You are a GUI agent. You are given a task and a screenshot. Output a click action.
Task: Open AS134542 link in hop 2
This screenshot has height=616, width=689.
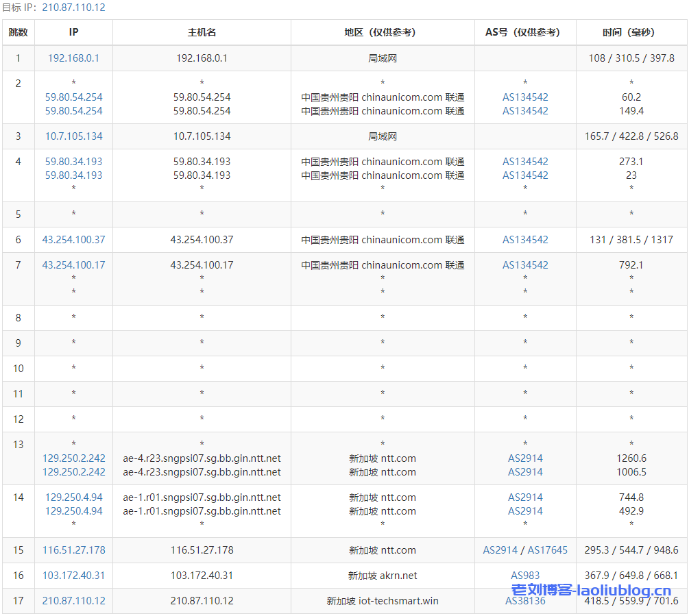pos(525,97)
